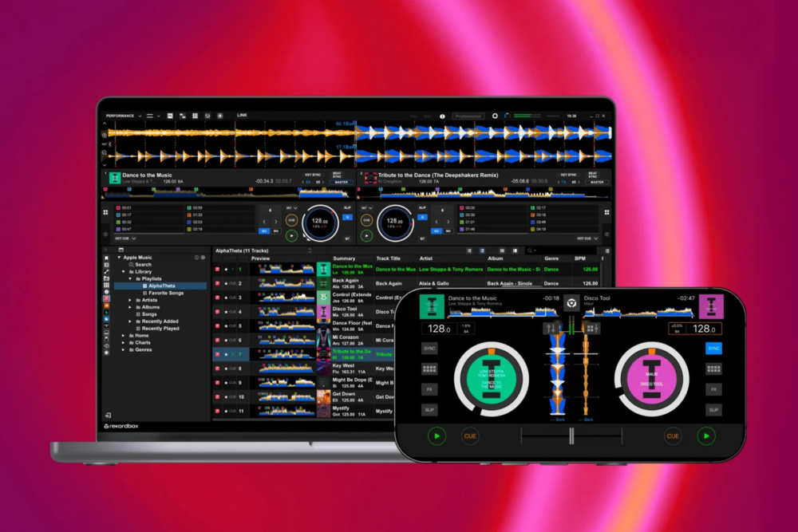Screen dimensions: 798x532
Task: Open the SoundCloud orange source icon in sidebar
Action: pos(106,305)
